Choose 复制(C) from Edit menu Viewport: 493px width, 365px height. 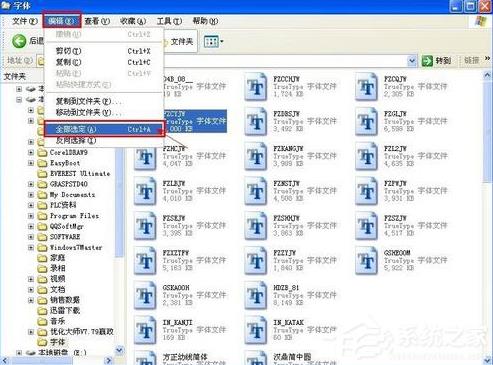pos(104,62)
